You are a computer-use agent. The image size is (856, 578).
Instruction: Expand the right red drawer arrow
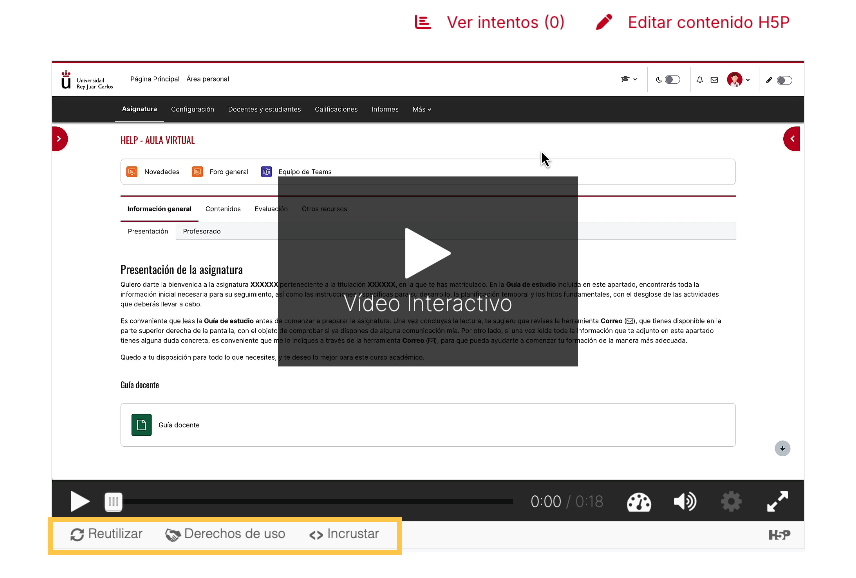(793, 139)
